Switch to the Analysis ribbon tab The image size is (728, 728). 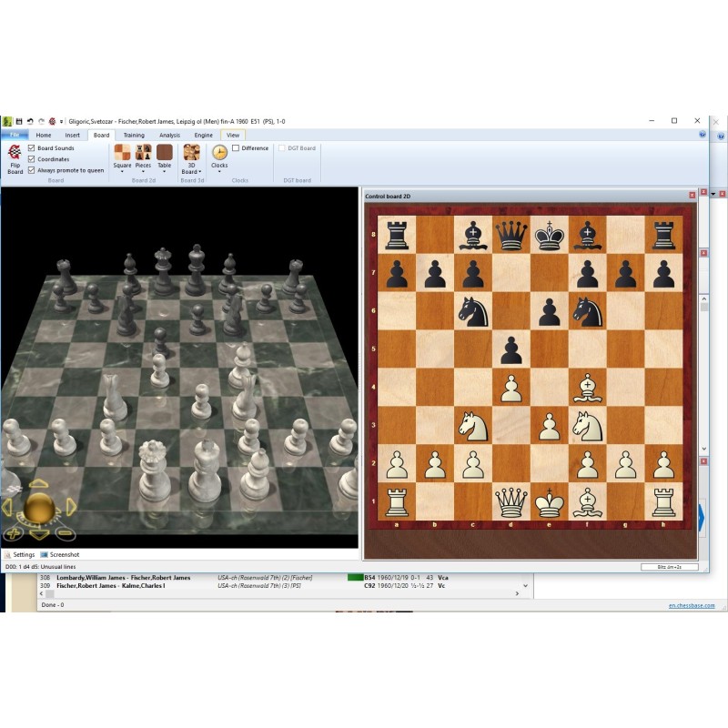(x=169, y=136)
